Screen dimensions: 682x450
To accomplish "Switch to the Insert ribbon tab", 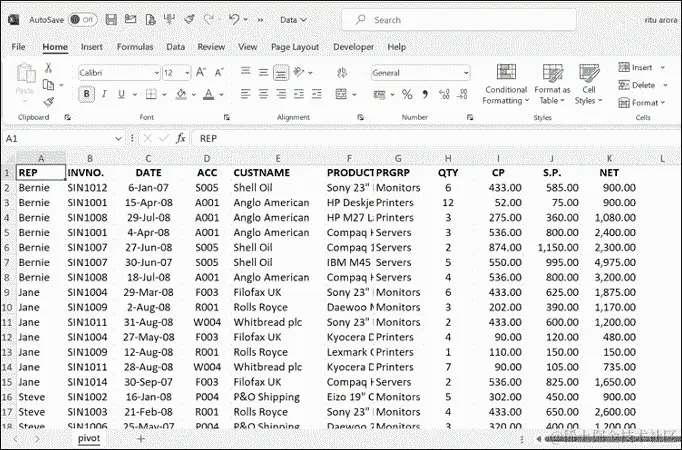I will click(x=92, y=47).
